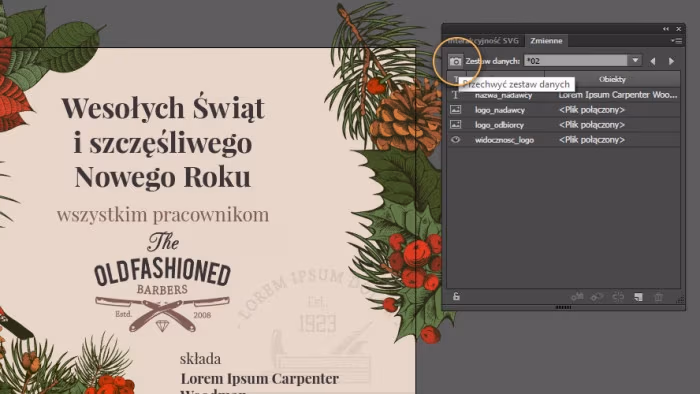Switch to the Zmienne tab

546,41
